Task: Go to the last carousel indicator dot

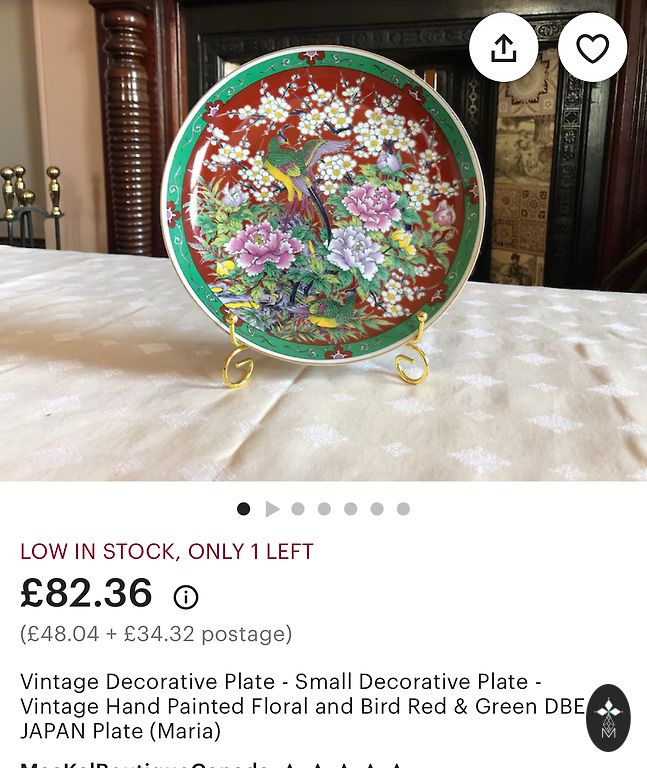Action: 403,509
